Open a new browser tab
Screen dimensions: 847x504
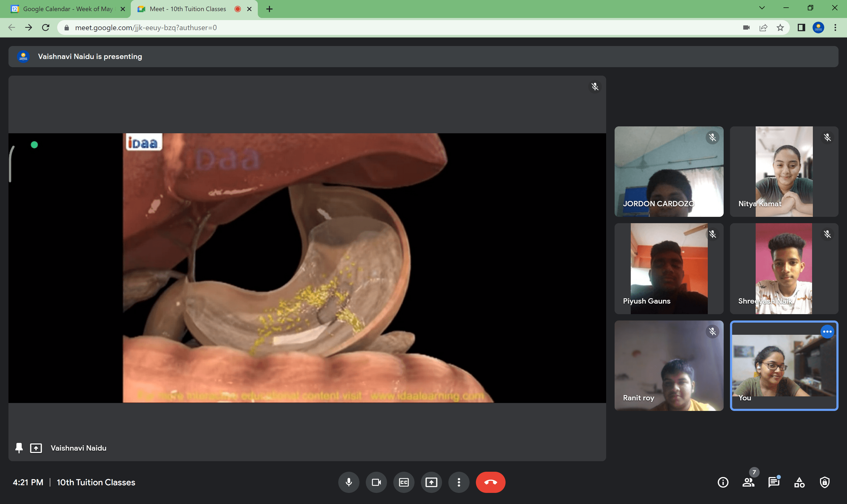tap(269, 9)
